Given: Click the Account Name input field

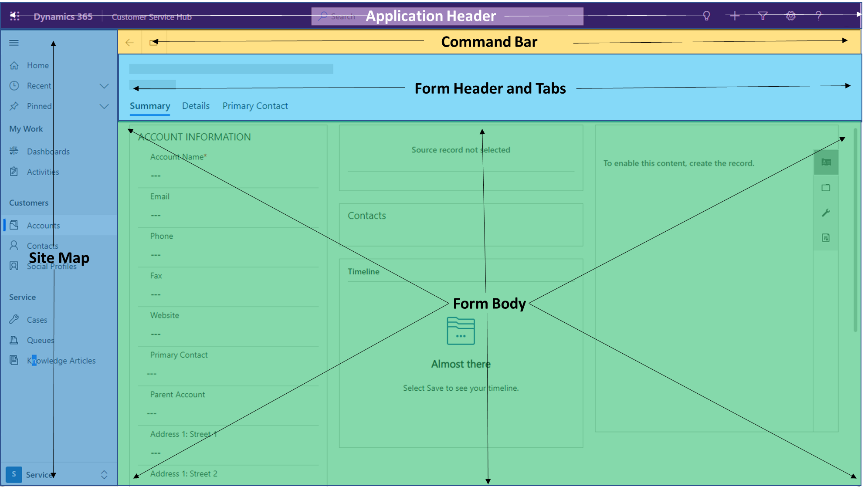Looking at the screenshot, I should coord(233,175).
